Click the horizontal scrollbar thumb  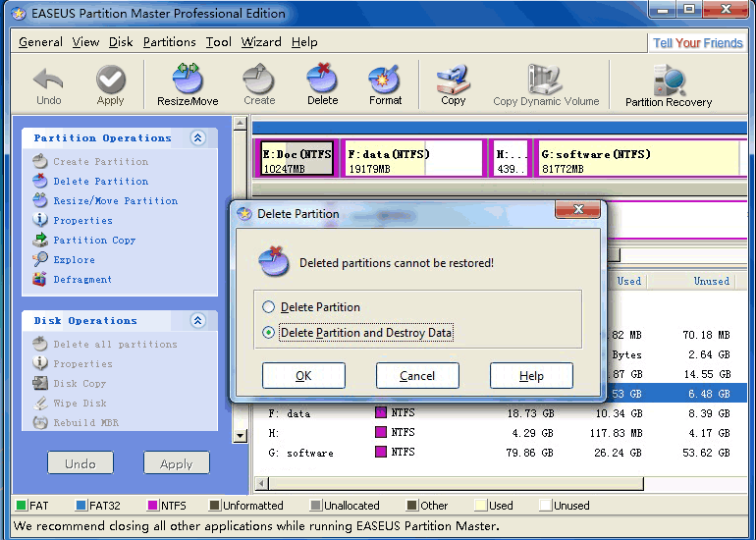[x=457, y=483]
